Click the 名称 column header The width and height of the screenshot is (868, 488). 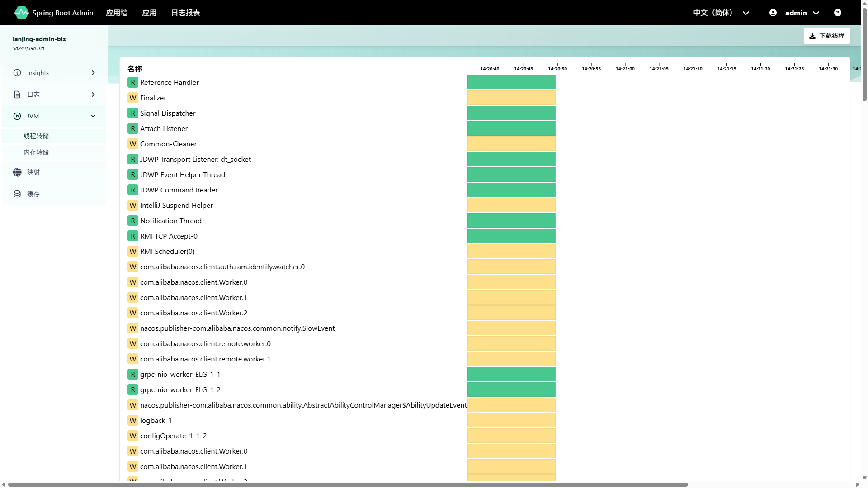coord(135,69)
